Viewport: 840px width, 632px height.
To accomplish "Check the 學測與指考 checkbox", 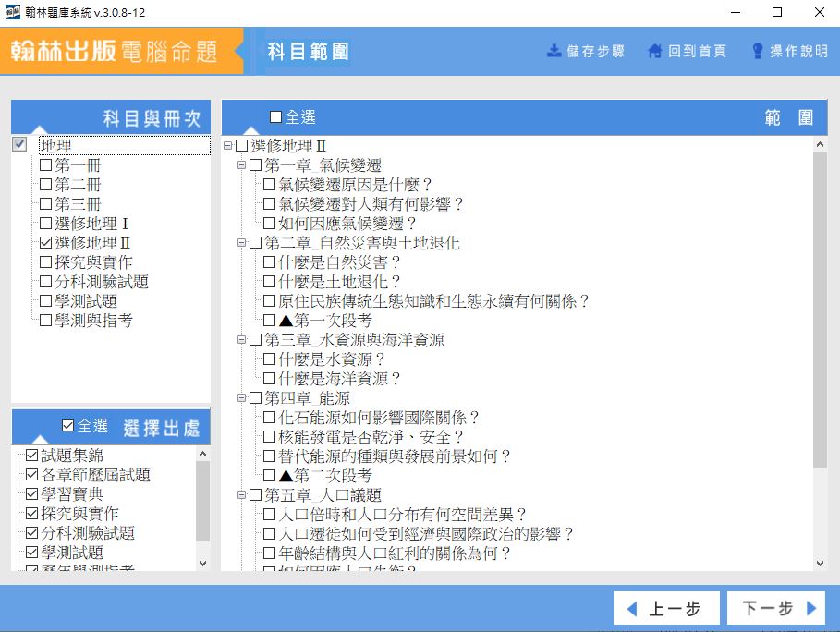I will (46, 321).
